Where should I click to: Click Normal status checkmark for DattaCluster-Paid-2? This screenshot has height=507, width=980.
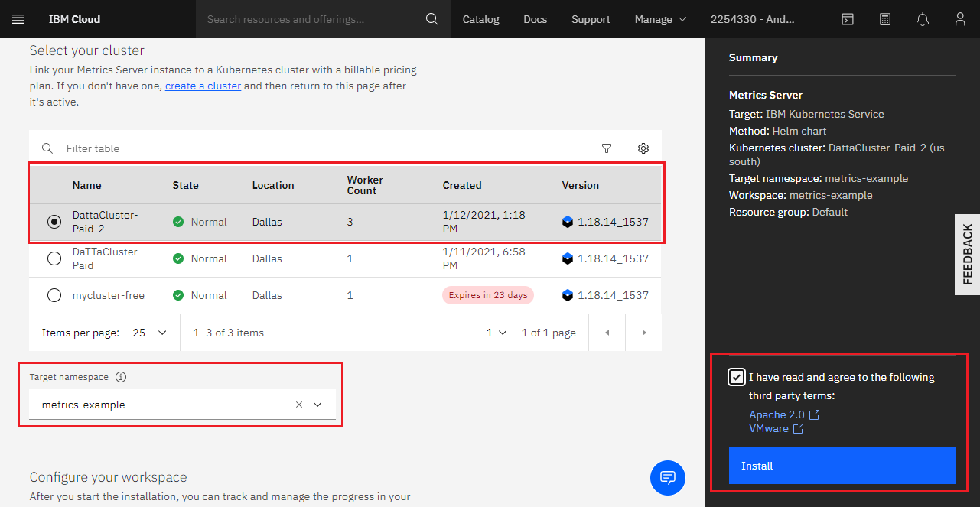[178, 222]
